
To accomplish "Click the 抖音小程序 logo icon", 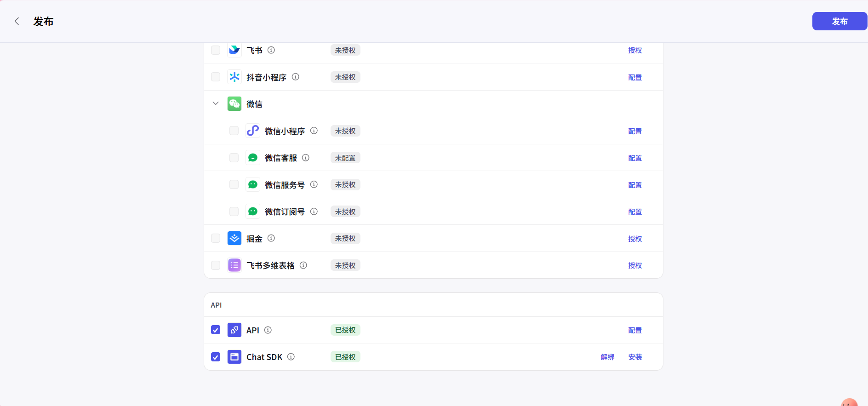I will pyautogui.click(x=234, y=77).
